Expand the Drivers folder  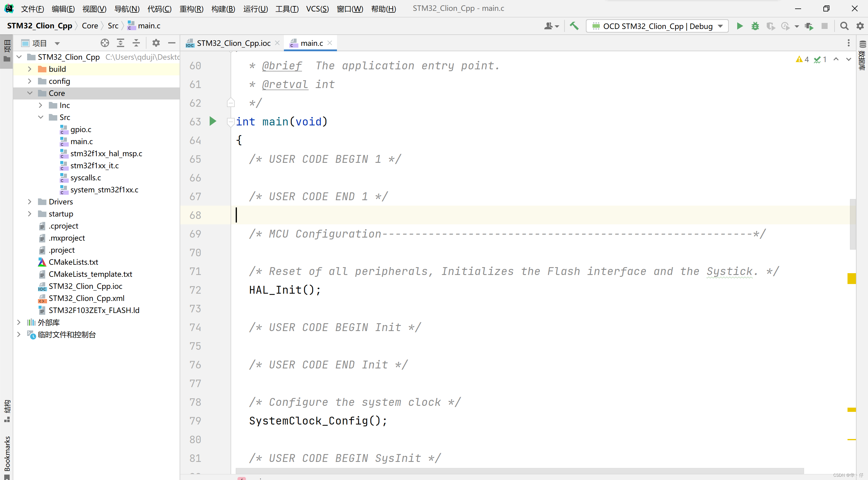click(x=30, y=201)
